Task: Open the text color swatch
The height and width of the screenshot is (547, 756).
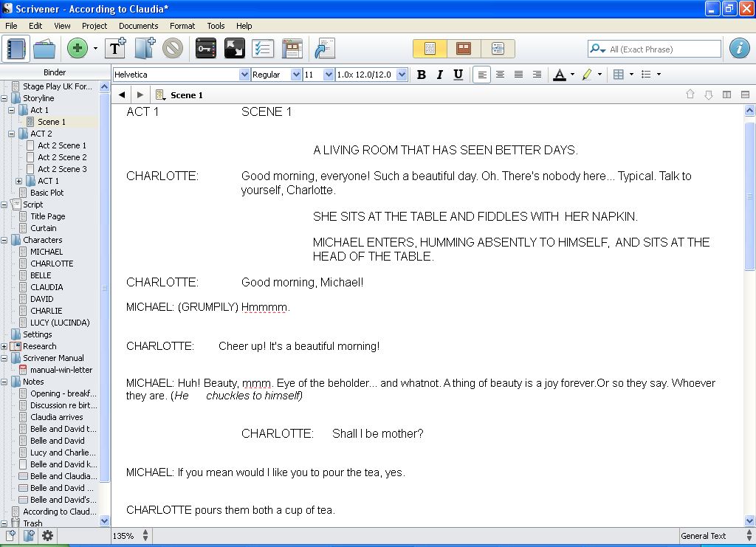Action: [x=561, y=74]
